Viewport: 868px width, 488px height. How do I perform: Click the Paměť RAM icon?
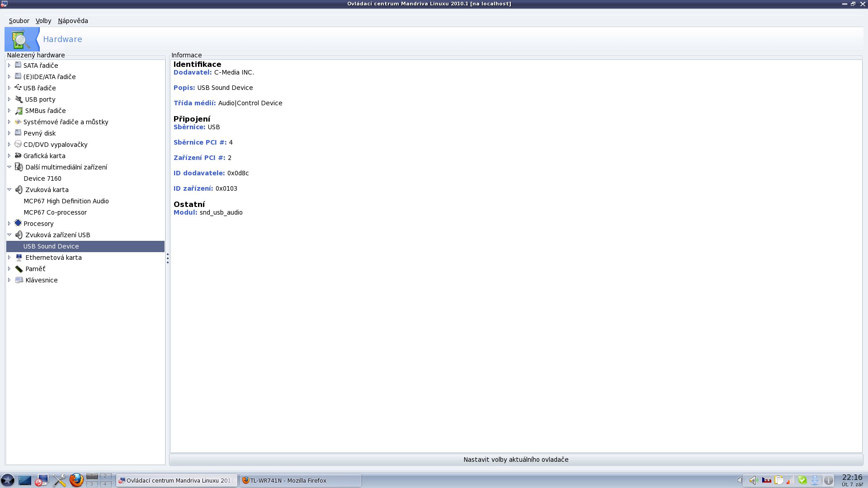(19, 269)
